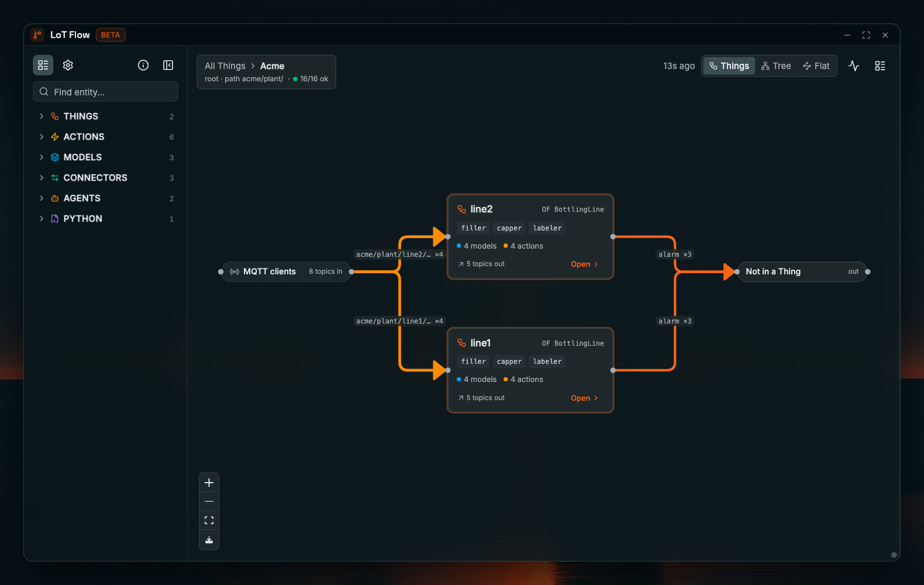The height and width of the screenshot is (585, 924).
Task: Click the LoT Flow logo icon
Action: click(37, 35)
